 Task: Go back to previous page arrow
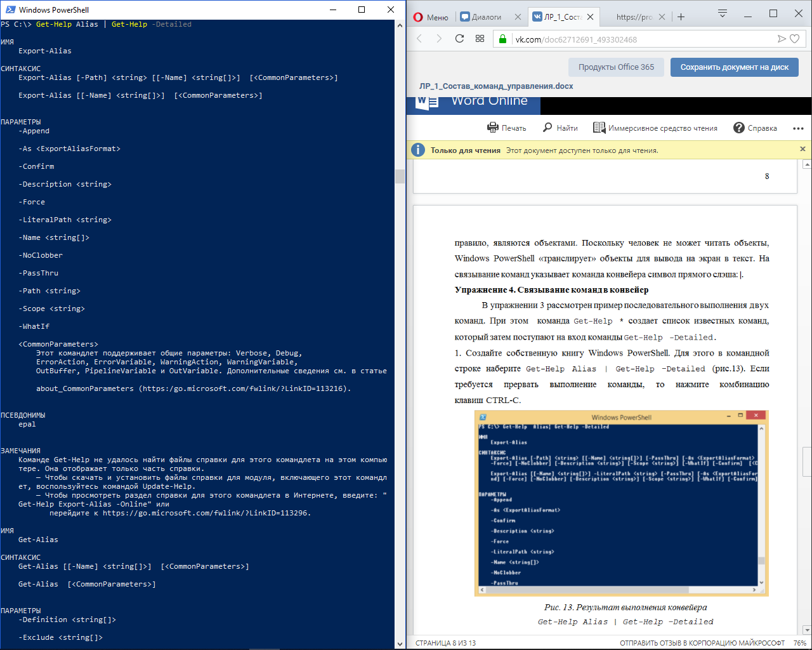(419, 39)
